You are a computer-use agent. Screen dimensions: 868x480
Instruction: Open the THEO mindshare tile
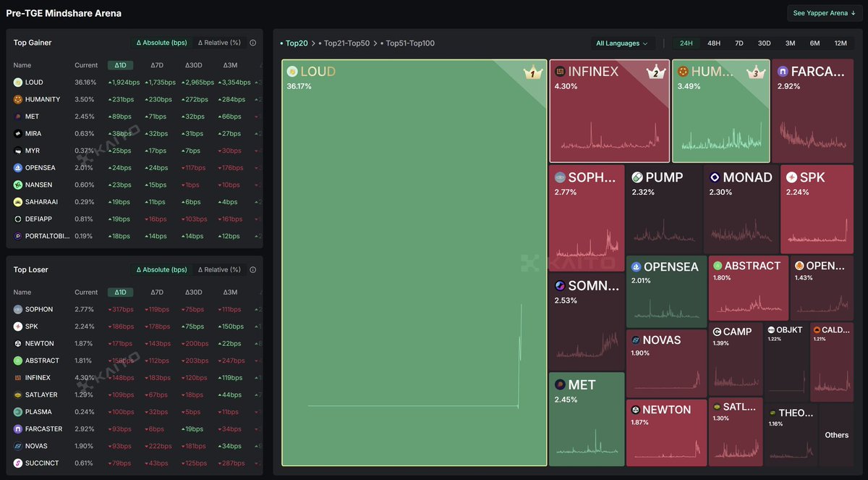tap(791, 435)
